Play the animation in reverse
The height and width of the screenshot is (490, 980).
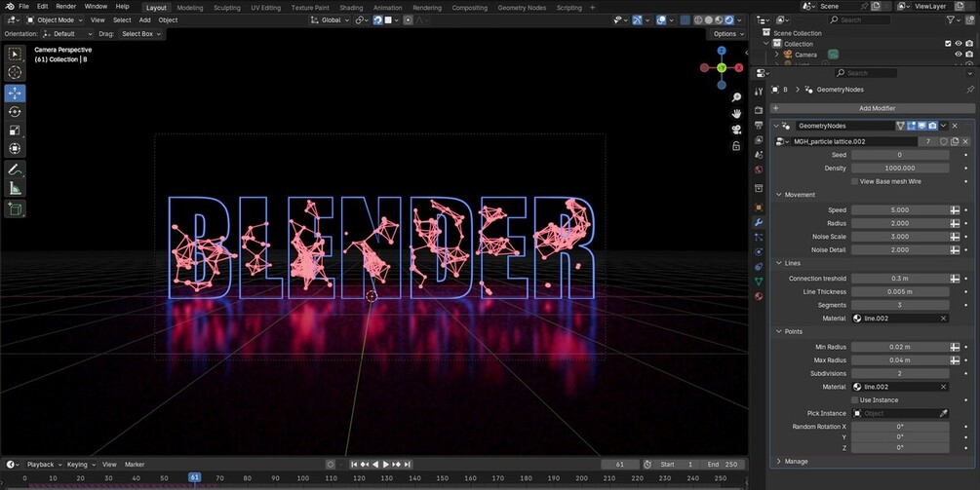[x=375, y=465]
